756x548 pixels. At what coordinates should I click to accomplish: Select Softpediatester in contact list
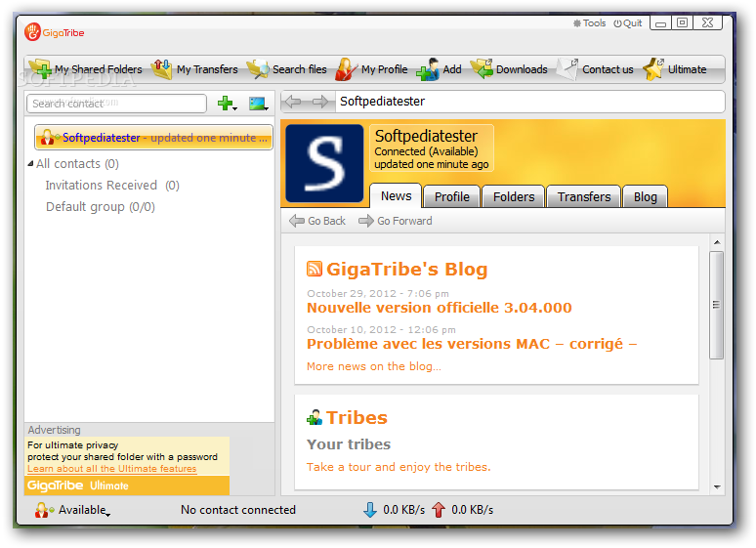(x=153, y=138)
